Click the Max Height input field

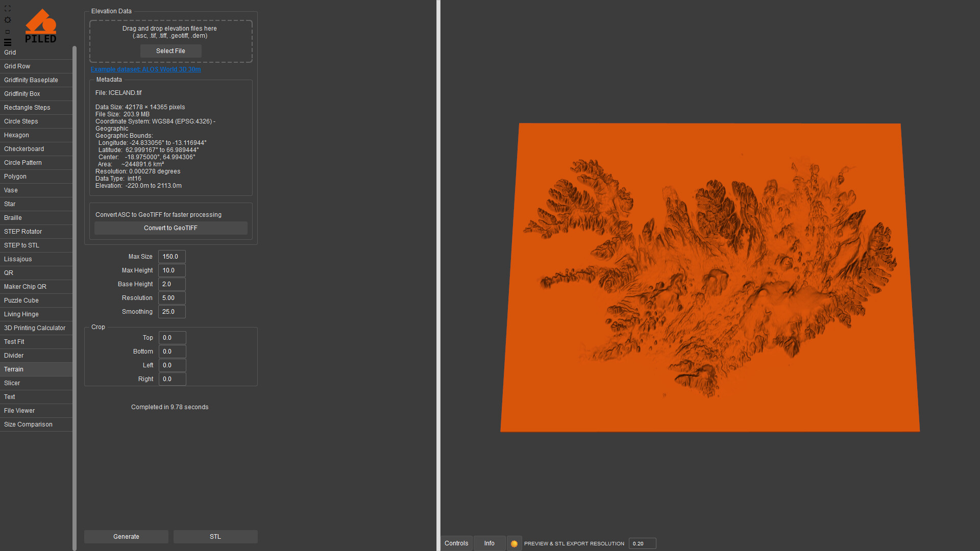pyautogui.click(x=171, y=270)
